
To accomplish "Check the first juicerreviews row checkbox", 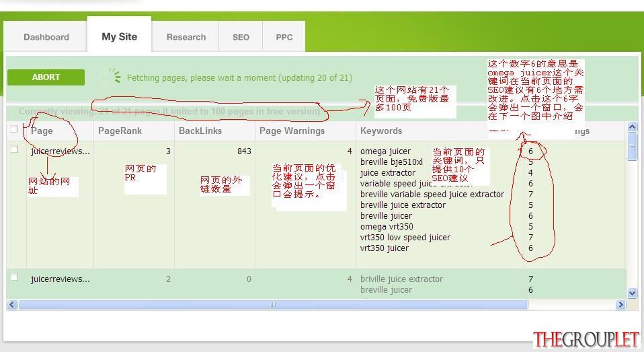I will (14, 149).
